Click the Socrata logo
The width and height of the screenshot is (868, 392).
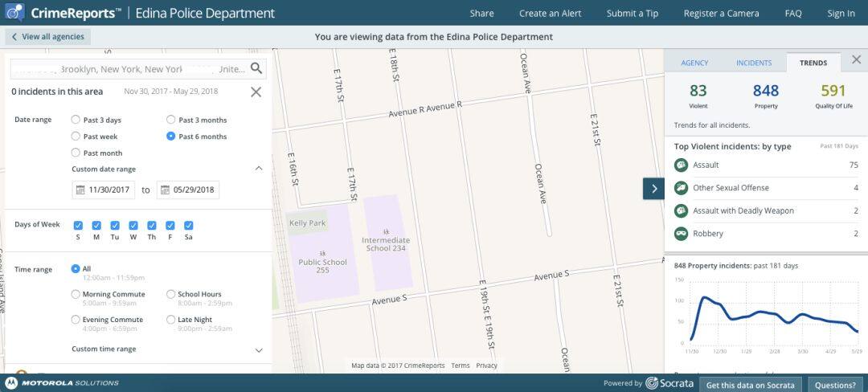[669, 383]
